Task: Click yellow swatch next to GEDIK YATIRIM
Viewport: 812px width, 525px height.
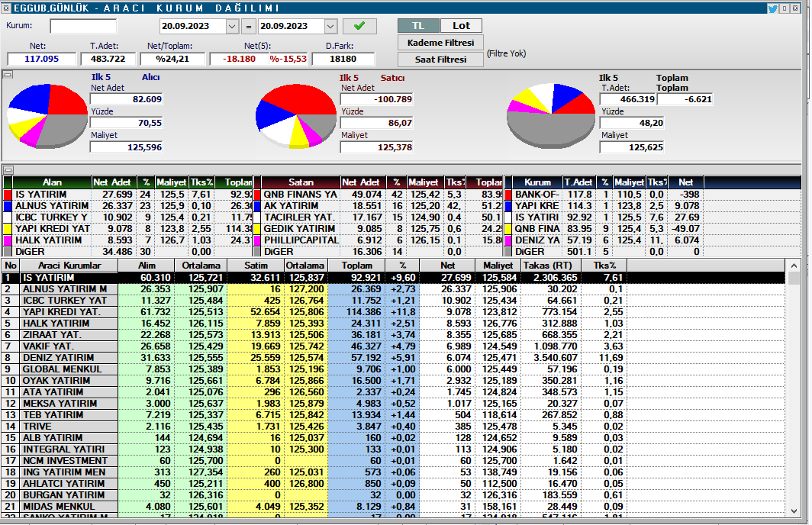Action: (x=257, y=229)
